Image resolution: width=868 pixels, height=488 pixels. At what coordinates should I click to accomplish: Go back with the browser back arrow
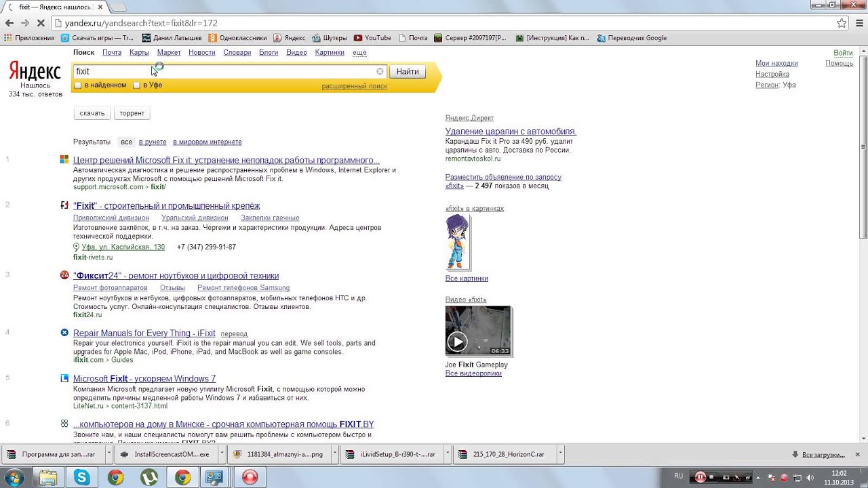[9, 23]
